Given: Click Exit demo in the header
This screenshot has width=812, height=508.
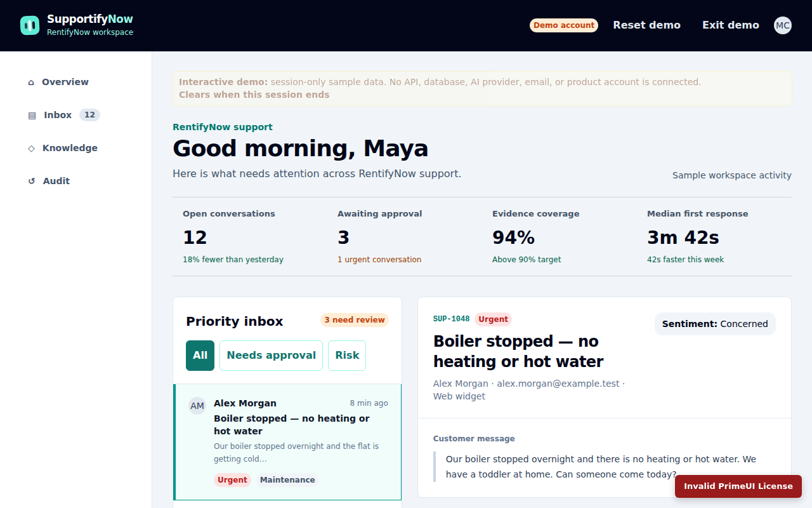Looking at the screenshot, I should click(x=731, y=25).
